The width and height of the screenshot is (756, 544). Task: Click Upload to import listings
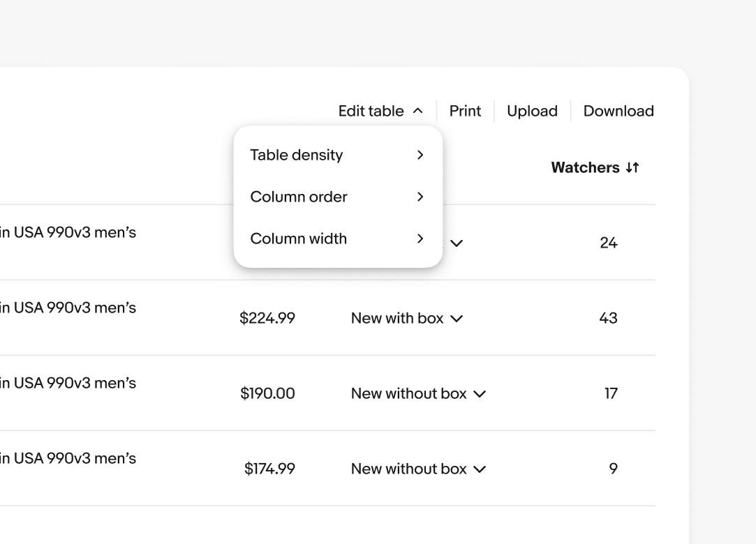532,110
